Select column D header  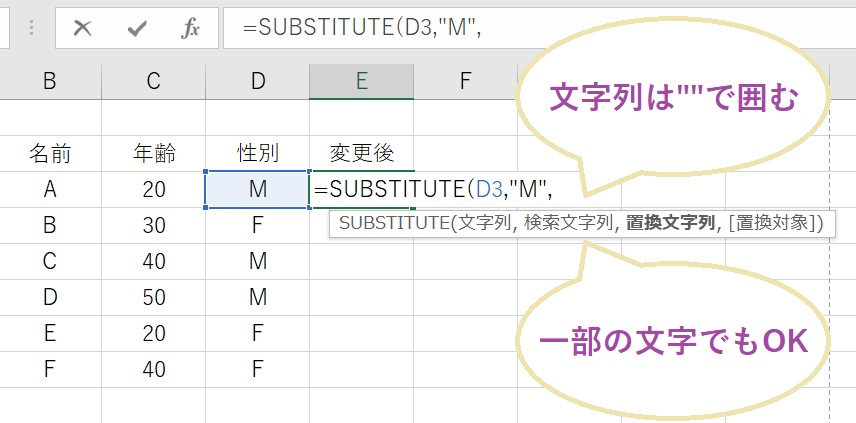click(x=258, y=82)
